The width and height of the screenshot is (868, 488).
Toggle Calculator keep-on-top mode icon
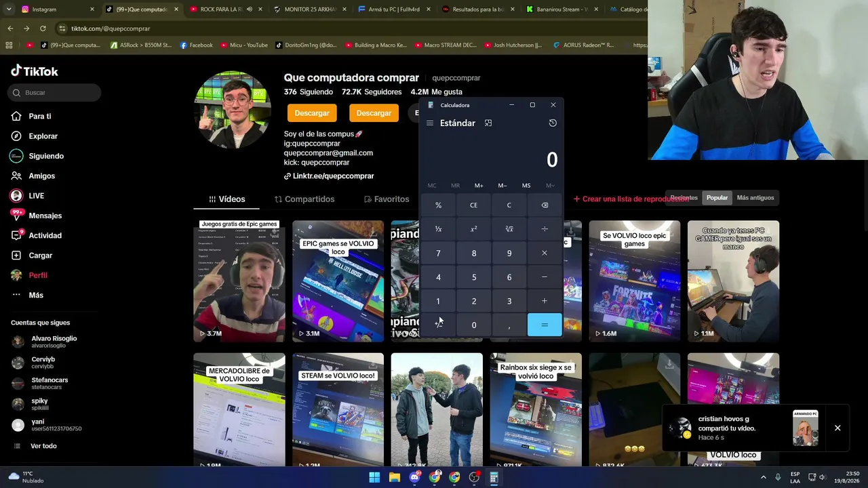click(488, 123)
